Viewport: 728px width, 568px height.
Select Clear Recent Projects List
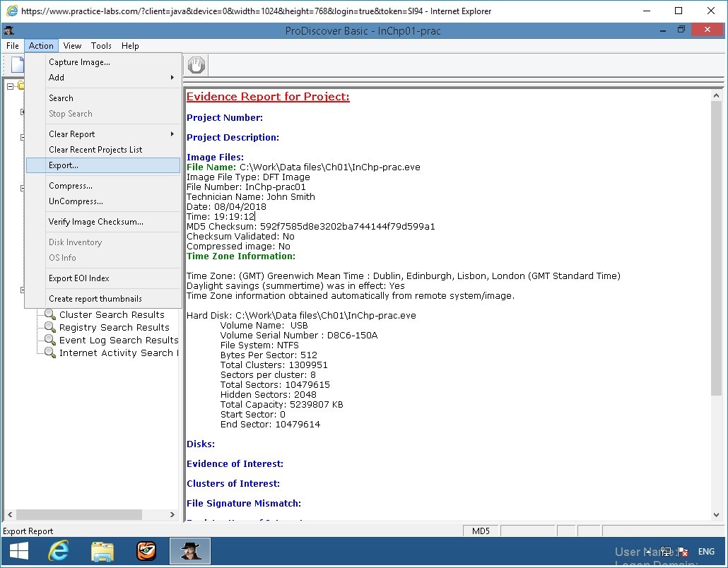tap(103, 150)
